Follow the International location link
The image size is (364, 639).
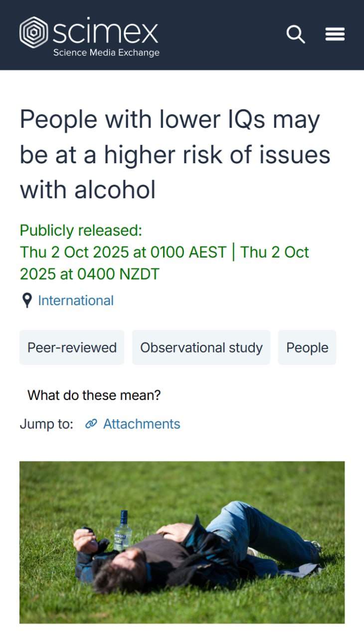(76, 301)
